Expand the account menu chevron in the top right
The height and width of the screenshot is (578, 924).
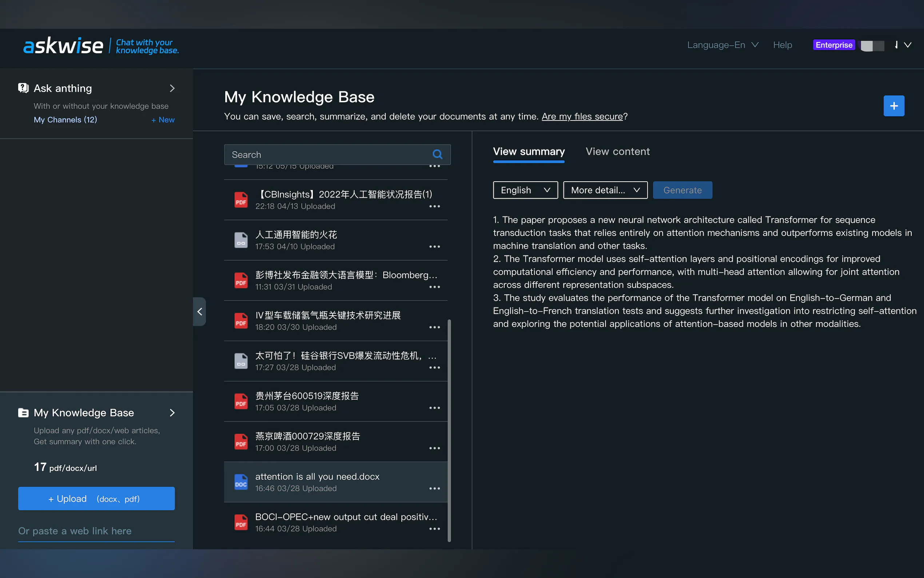908,45
